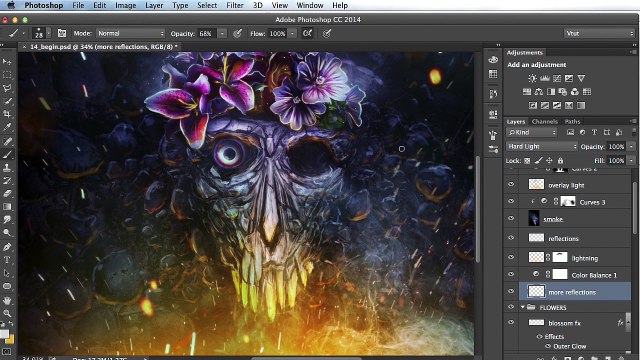Click the background color swatch
Viewport: 640px width, 360px height.
click(x=10, y=339)
